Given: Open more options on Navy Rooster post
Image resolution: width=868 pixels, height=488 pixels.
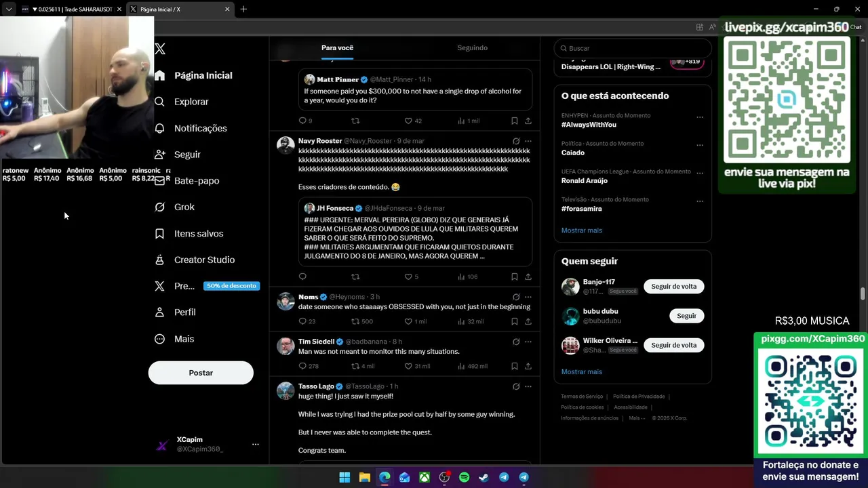Looking at the screenshot, I should pos(528,141).
